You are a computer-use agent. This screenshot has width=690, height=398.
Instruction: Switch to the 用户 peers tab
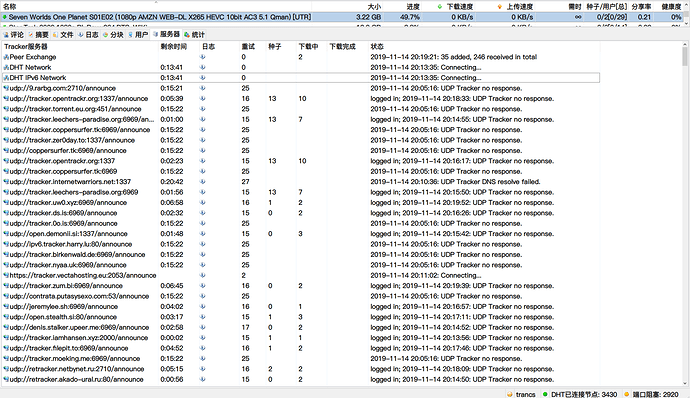point(138,35)
